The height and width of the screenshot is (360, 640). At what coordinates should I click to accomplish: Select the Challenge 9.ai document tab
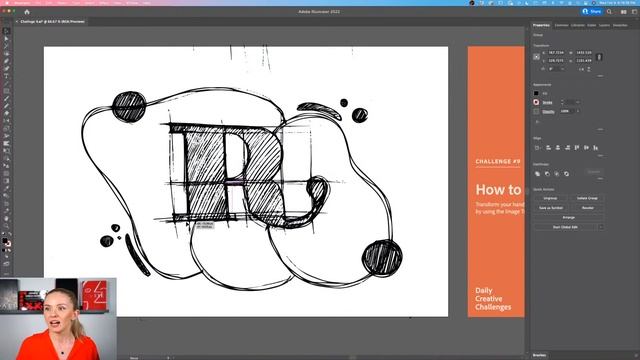pos(53,22)
